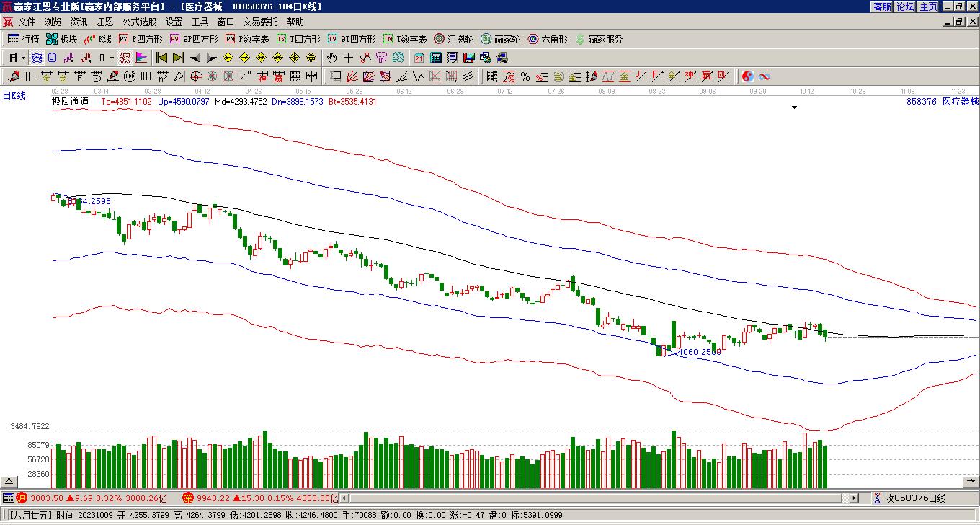Image resolution: width=980 pixels, height=525 pixels.
Task: Open the 公式选股 menu
Action: pos(139,22)
